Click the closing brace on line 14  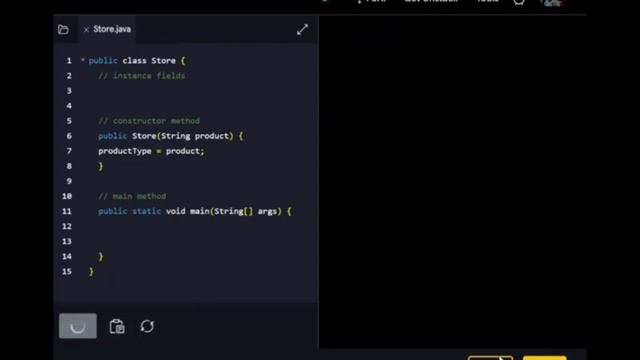point(101,256)
